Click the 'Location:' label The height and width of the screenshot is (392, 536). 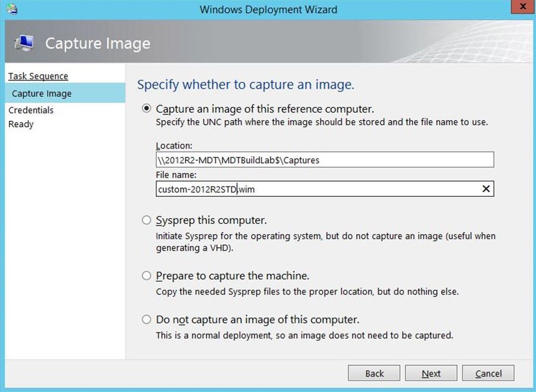(174, 146)
